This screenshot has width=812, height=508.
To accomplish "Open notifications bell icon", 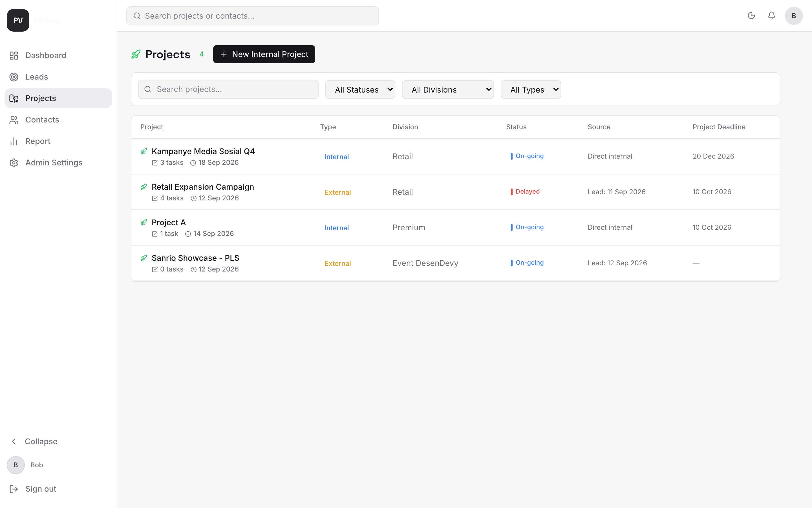I will click(x=771, y=16).
